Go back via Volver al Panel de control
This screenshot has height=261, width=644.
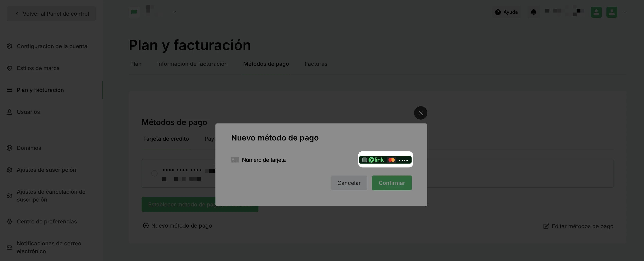(x=51, y=14)
